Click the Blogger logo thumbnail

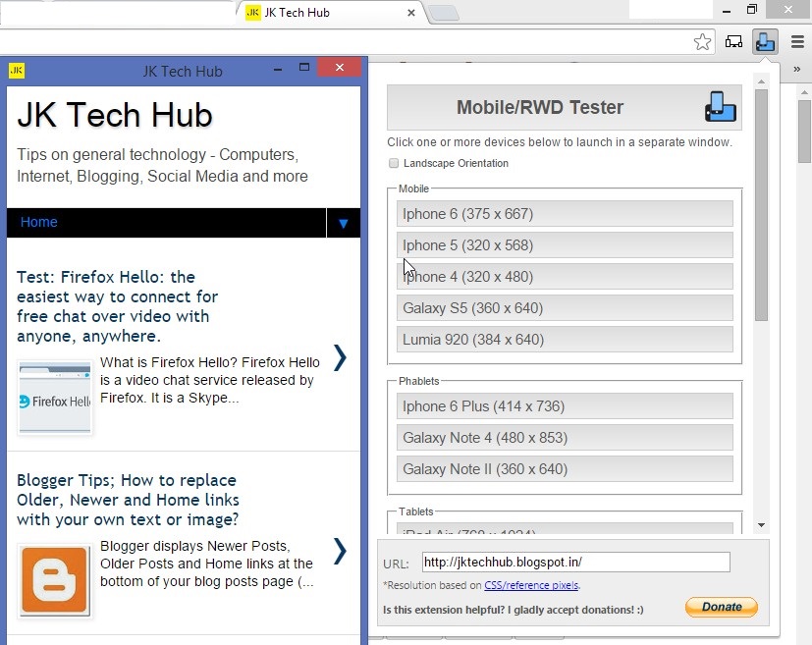pyautogui.click(x=55, y=581)
